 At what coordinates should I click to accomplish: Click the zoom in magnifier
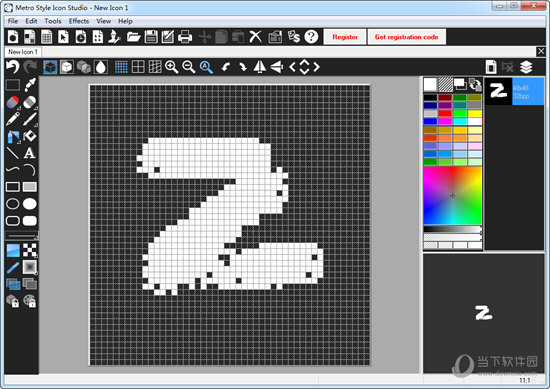pos(172,67)
